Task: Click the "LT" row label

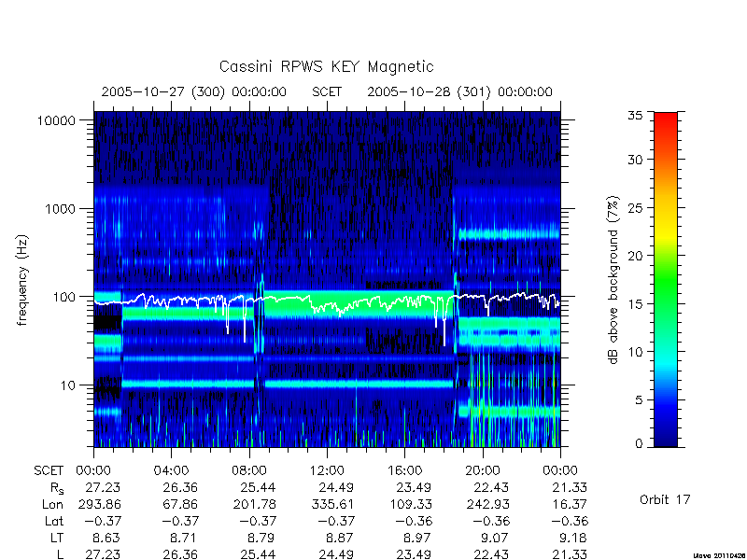Action: (x=57, y=539)
